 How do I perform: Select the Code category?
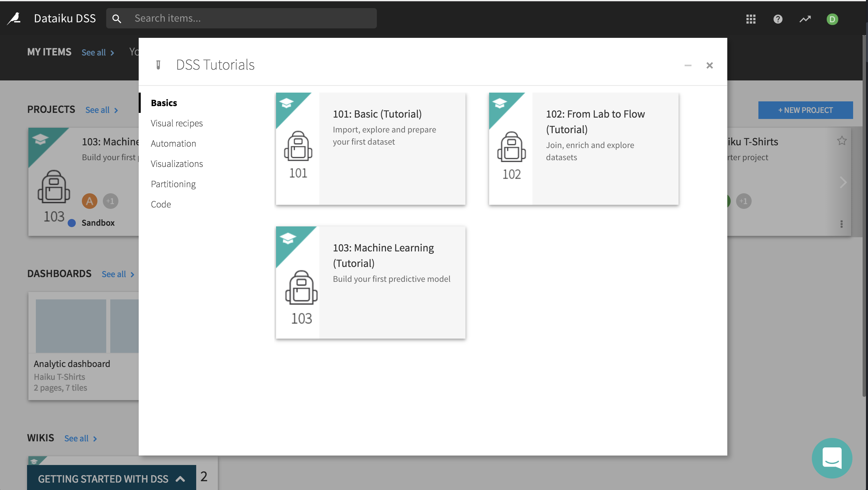click(x=161, y=204)
